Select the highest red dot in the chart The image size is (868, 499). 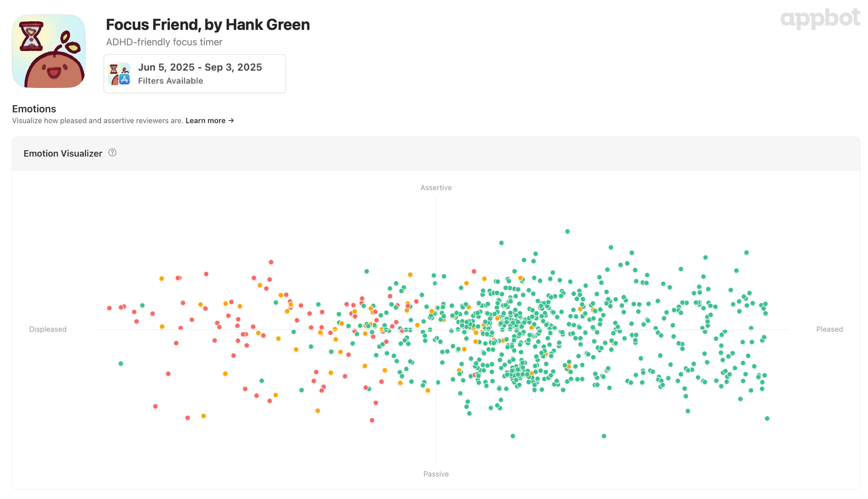(x=271, y=262)
